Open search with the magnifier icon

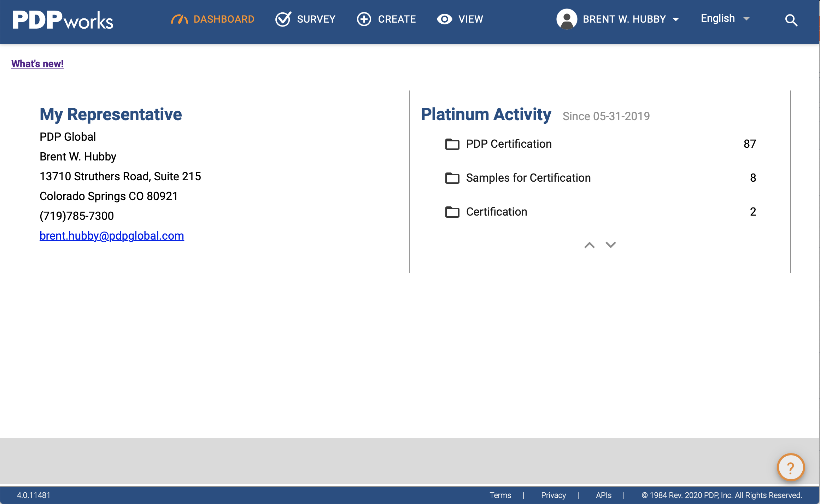(791, 20)
